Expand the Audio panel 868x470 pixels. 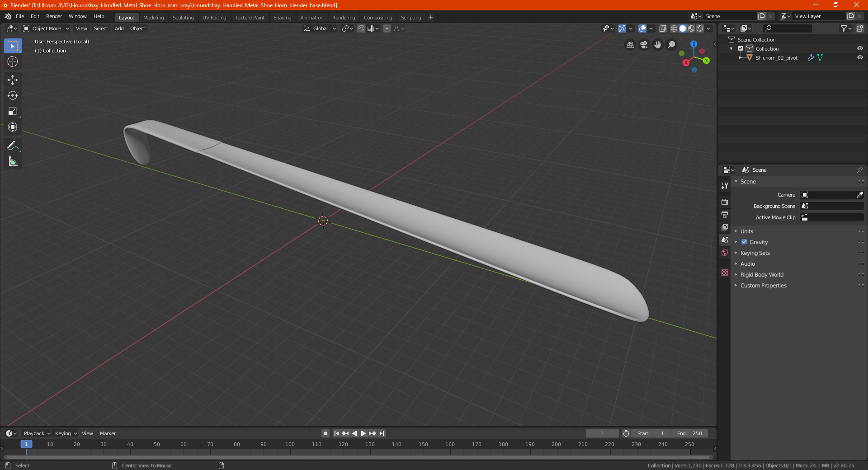pyautogui.click(x=747, y=263)
